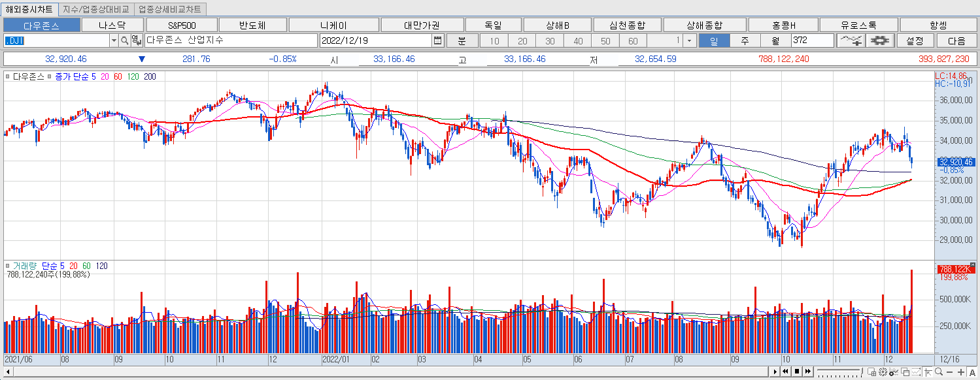Select the 다우존스 index tab

41,25
